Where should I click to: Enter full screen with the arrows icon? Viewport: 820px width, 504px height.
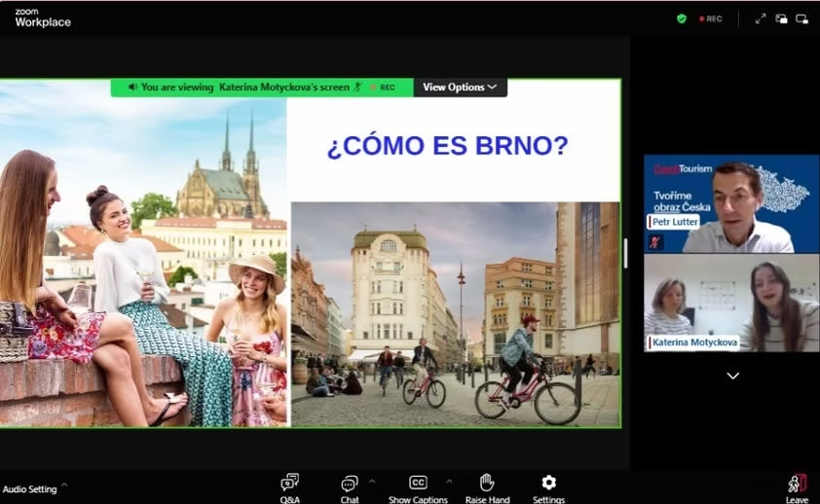coord(761,18)
